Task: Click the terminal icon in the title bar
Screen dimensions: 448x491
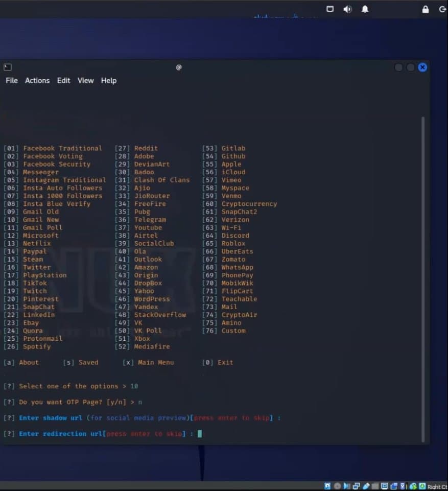Action: point(8,67)
